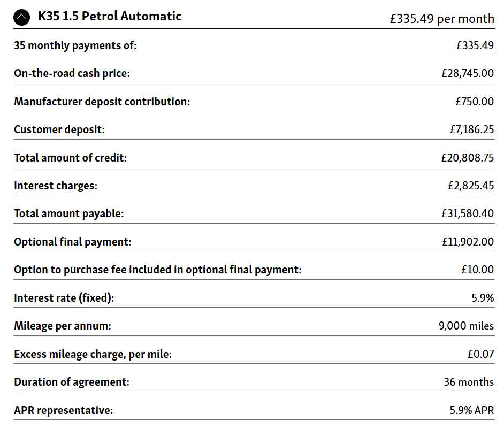The image size is (504, 429).
Task: Select the Total amount payable label
Action: point(68,213)
